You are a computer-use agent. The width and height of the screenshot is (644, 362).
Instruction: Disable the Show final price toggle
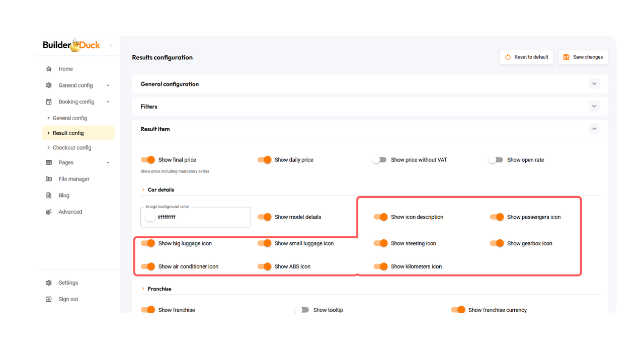pos(148,160)
